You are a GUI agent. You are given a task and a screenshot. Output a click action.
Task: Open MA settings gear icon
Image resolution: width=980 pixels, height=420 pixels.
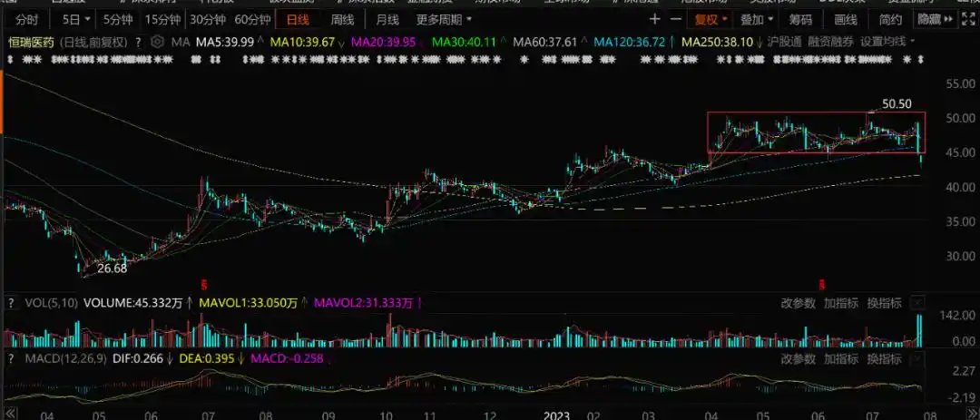coord(158,43)
